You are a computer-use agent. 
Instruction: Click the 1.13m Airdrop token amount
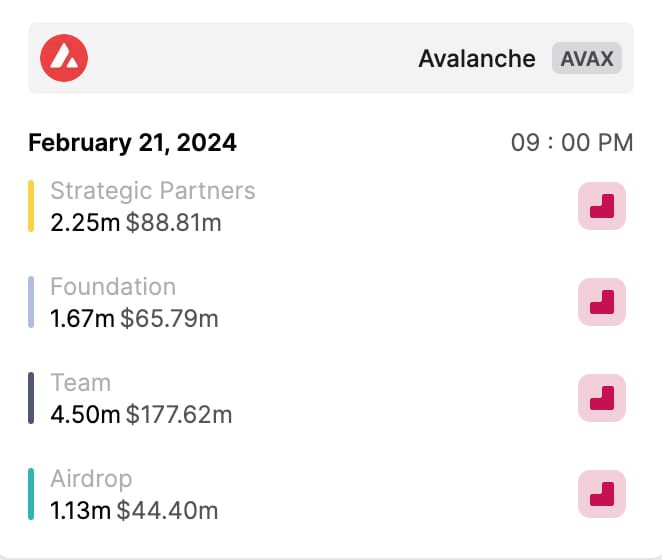coord(80,510)
